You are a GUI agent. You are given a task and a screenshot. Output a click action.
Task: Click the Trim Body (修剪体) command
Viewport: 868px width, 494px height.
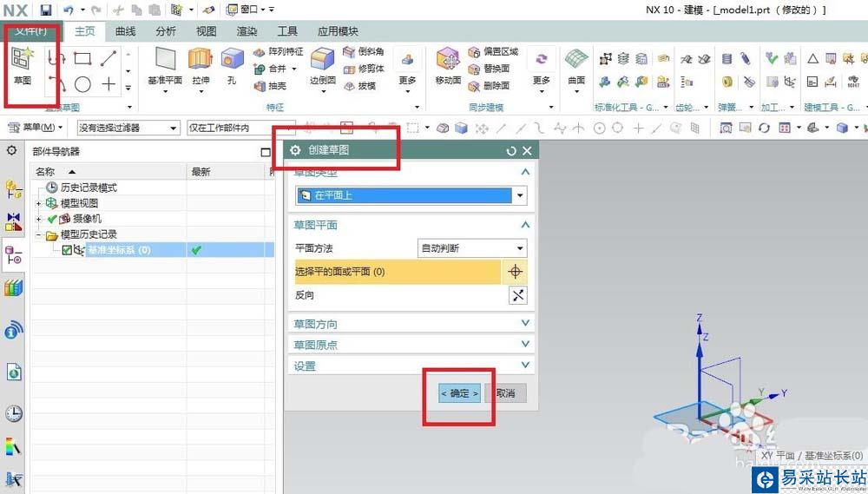[363, 69]
